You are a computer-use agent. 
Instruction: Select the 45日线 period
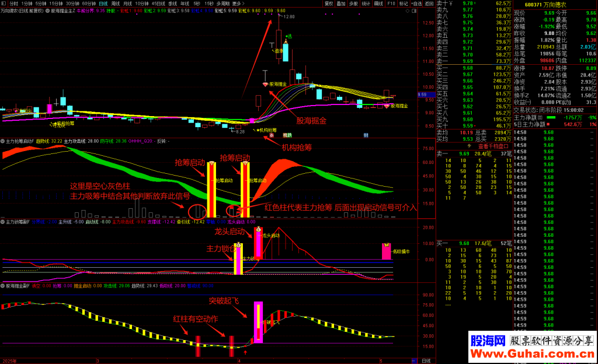[x=158, y=3]
